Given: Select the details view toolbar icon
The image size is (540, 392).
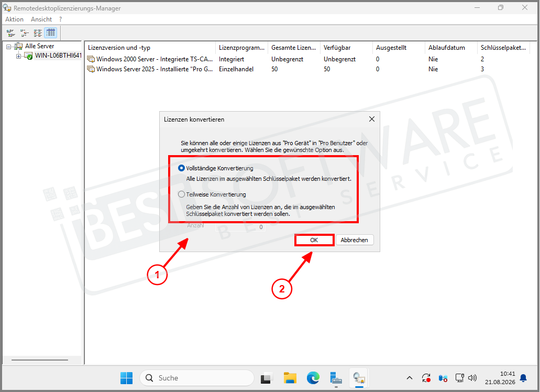Looking at the screenshot, I should [51, 32].
